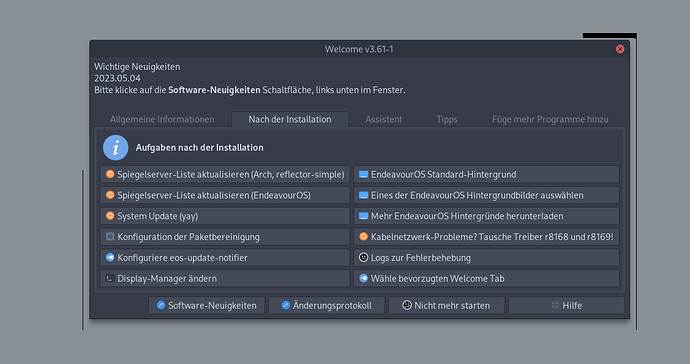Click the date 2023.05.04
Image resolution: width=690 pixels, height=364 pixels.
point(117,78)
